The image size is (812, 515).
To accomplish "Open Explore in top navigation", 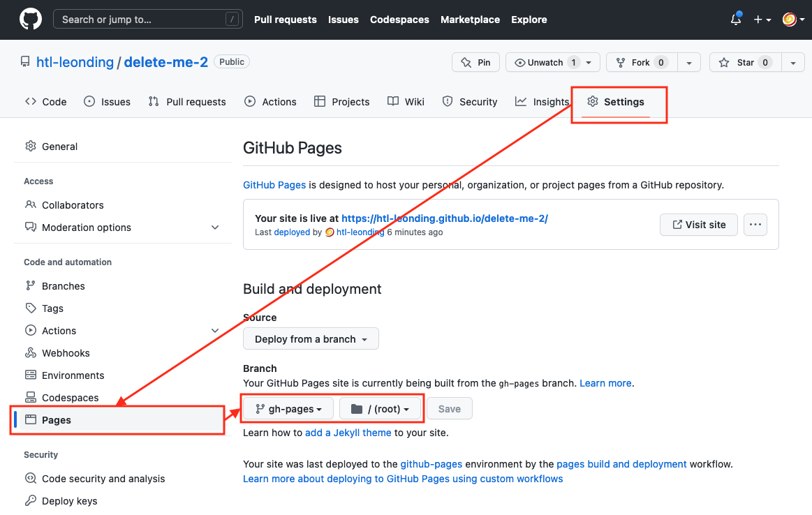I will pyautogui.click(x=529, y=20).
